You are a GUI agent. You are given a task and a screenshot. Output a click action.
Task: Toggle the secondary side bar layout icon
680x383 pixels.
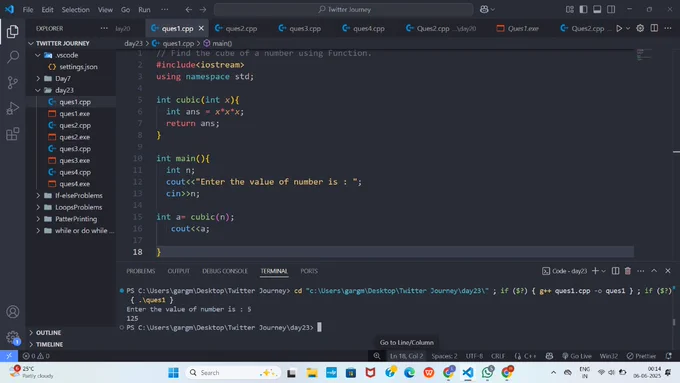click(611, 10)
